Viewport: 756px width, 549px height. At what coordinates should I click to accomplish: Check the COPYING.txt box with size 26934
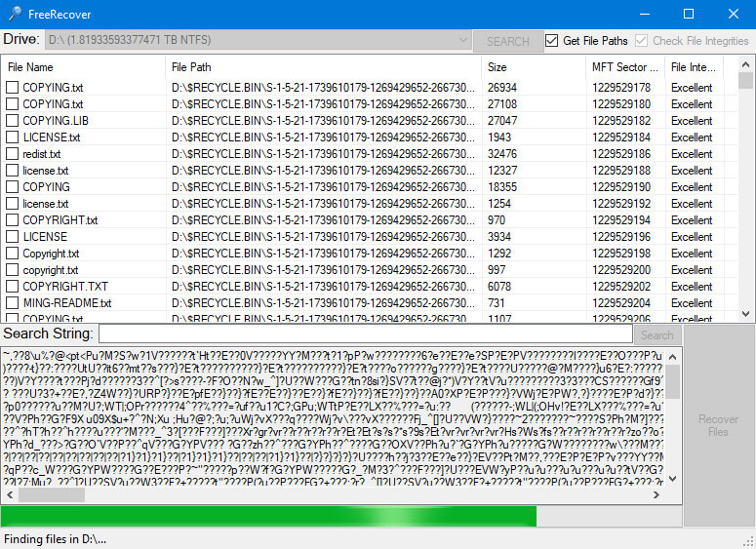point(12,87)
